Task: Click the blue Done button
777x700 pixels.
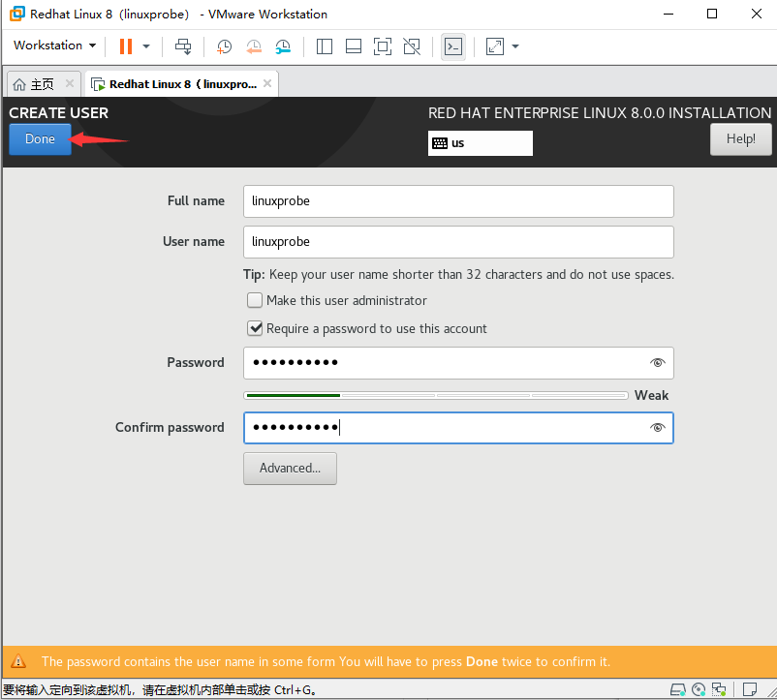Action: point(40,139)
